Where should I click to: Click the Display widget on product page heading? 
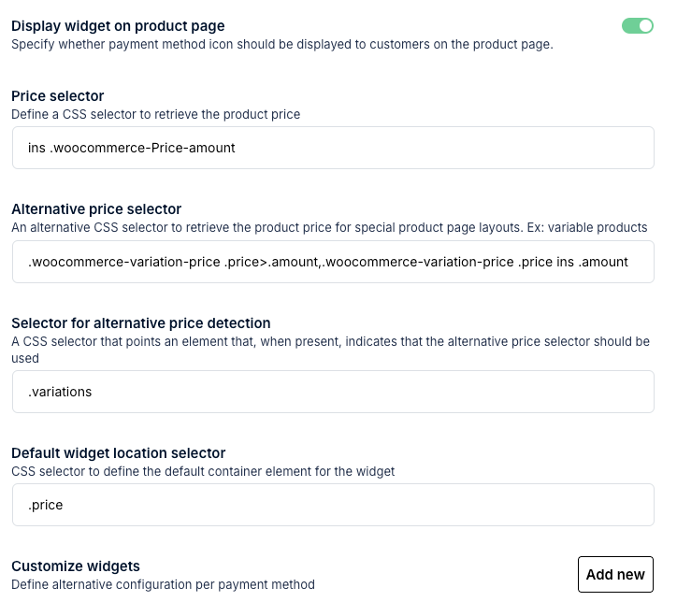pos(118,26)
